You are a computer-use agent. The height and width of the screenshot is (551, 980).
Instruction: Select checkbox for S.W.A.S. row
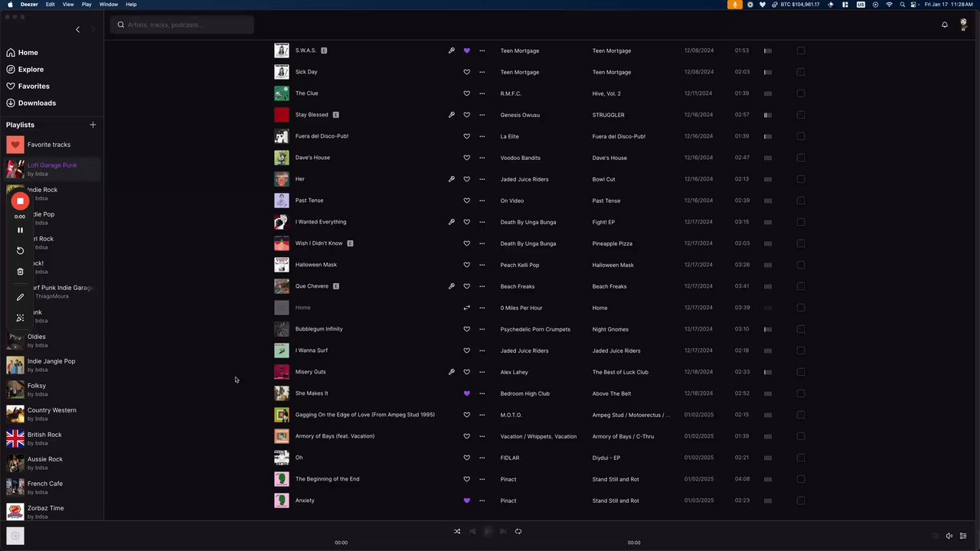(x=801, y=51)
